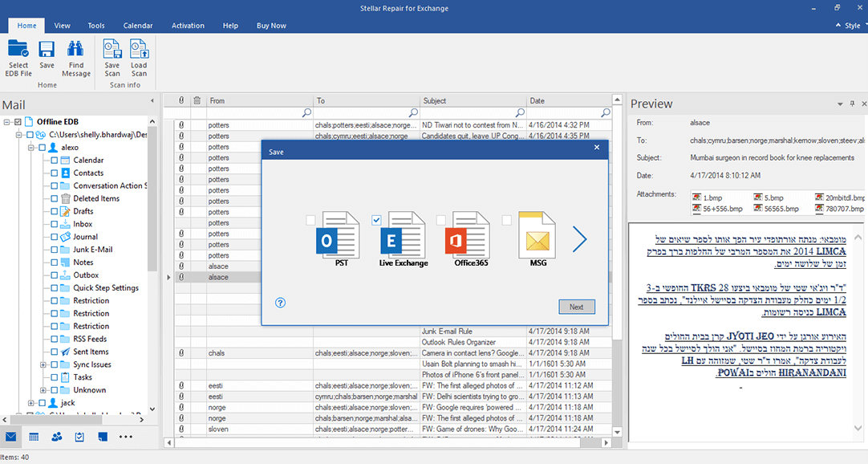Select the Inbox folder in tree
868x464 pixels.
pyautogui.click(x=83, y=224)
